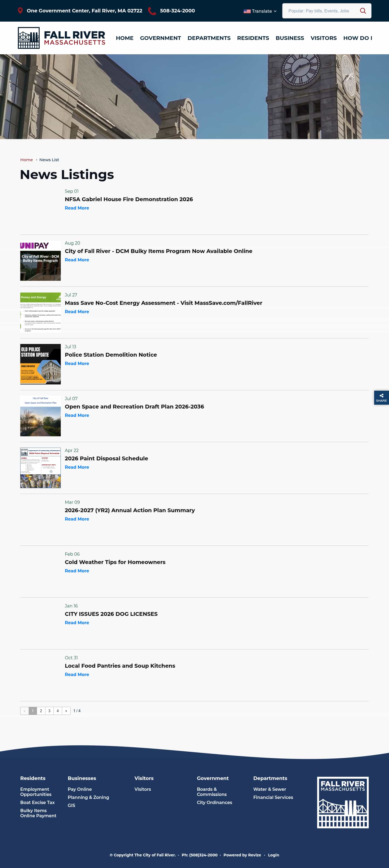Open the Paint Disposal Schedule thumbnail

point(41,468)
